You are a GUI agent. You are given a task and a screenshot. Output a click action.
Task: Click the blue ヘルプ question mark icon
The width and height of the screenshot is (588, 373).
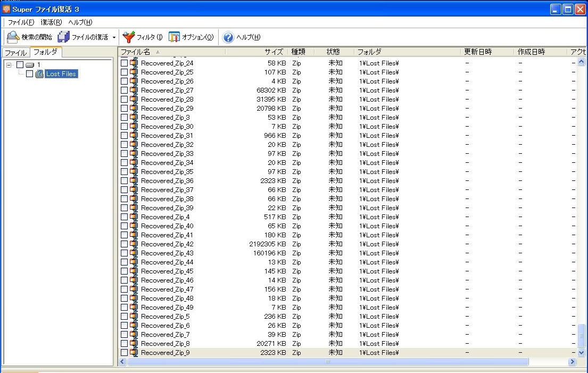pos(228,37)
